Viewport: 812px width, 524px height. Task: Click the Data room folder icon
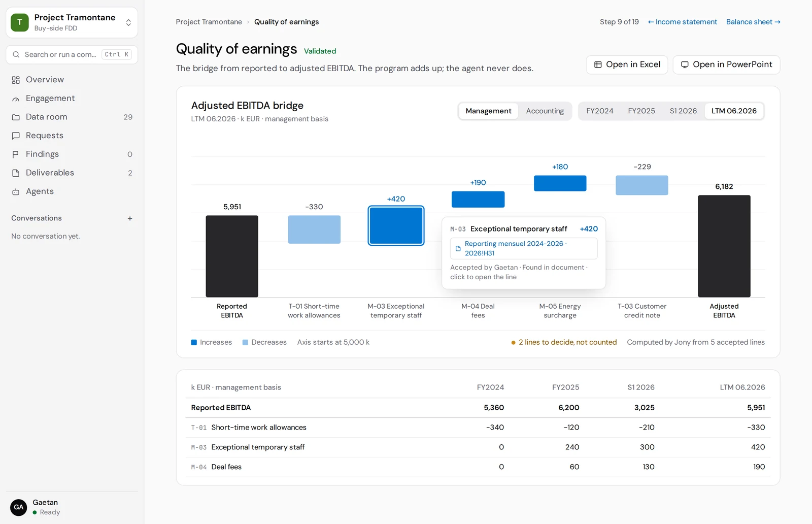point(16,117)
